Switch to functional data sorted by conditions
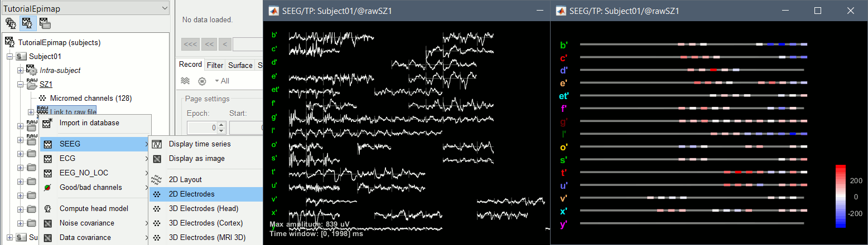Image resolution: width=868 pixels, height=245 pixels. (x=44, y=23)
